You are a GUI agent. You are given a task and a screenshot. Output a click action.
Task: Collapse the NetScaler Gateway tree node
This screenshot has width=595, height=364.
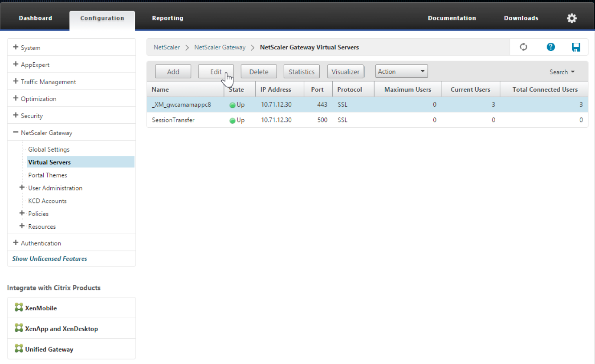(16, 133)
